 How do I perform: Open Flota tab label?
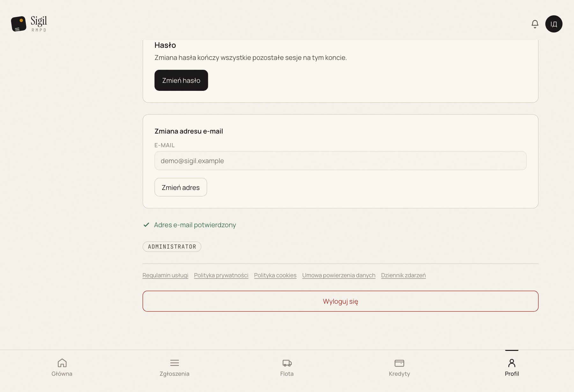pos(287,374)
